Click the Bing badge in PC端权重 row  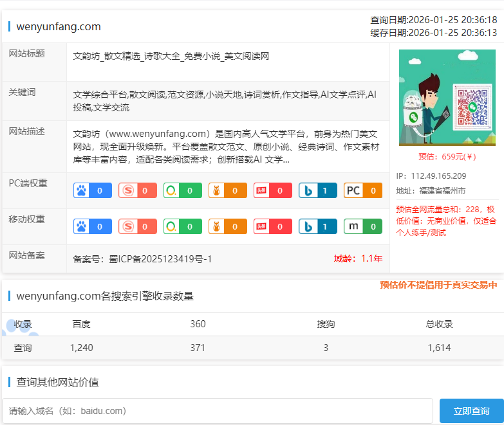click(x=318, y=190)
